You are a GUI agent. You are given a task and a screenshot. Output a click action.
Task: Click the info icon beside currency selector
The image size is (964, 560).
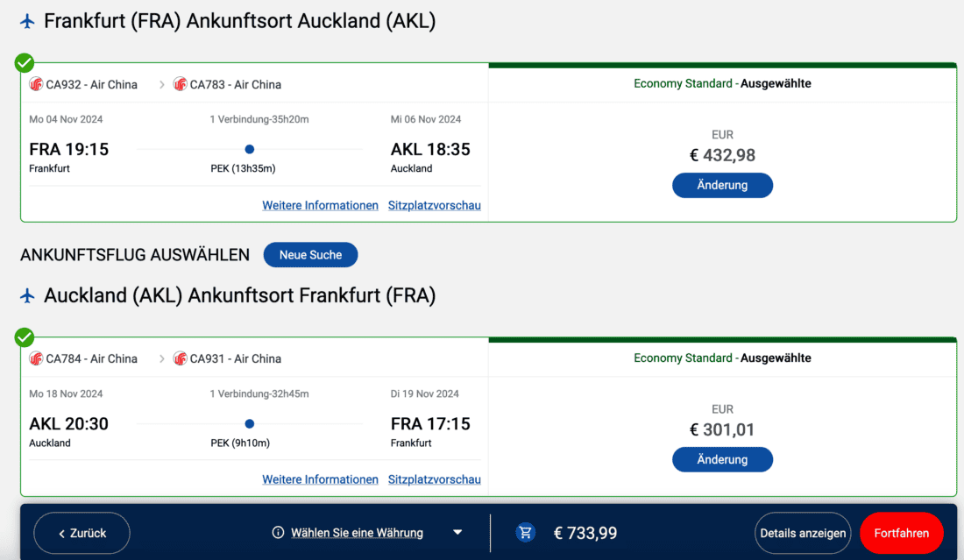[279, 533]
